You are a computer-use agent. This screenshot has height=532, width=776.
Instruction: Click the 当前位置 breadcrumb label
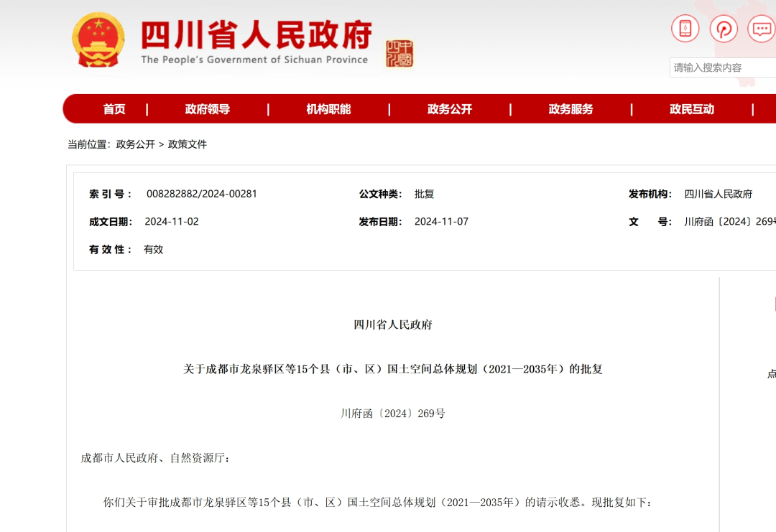tap(89, 144)
